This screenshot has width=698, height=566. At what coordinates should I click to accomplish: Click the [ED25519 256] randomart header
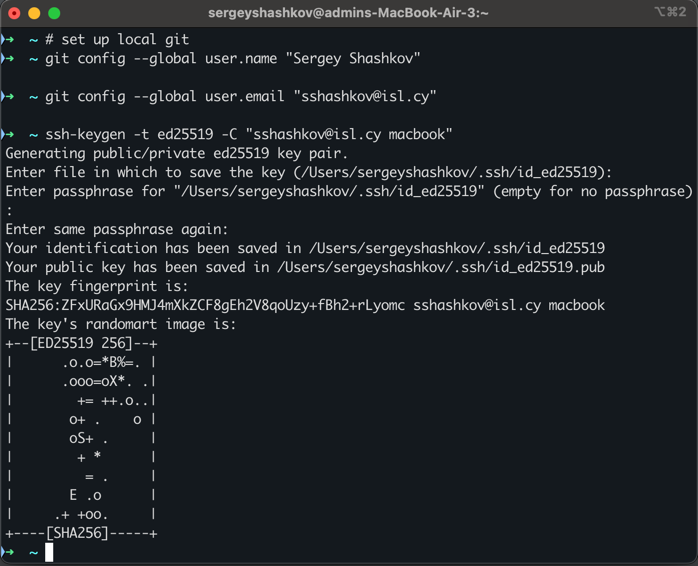(82, 343)
